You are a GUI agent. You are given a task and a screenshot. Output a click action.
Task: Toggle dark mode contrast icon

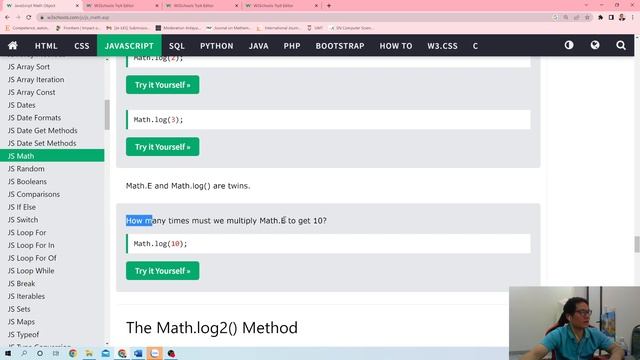pyautogui.click(x=569, y=45)
